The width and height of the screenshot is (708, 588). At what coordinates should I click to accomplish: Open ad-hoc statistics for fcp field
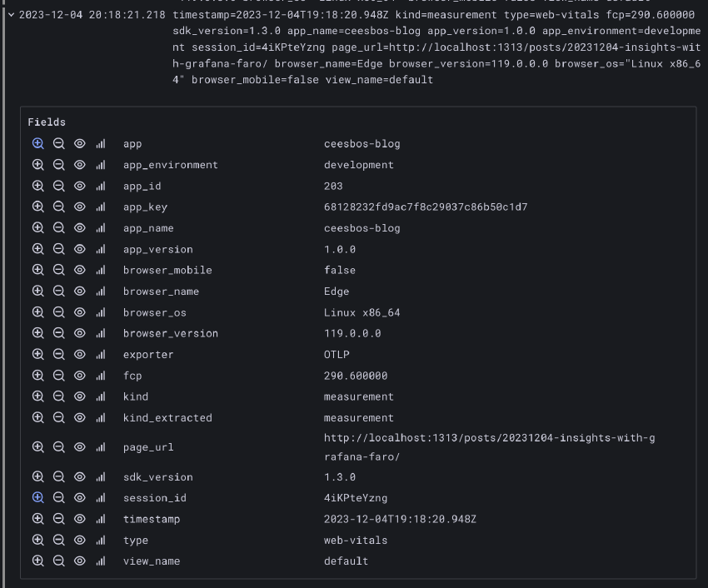(101, 376)
